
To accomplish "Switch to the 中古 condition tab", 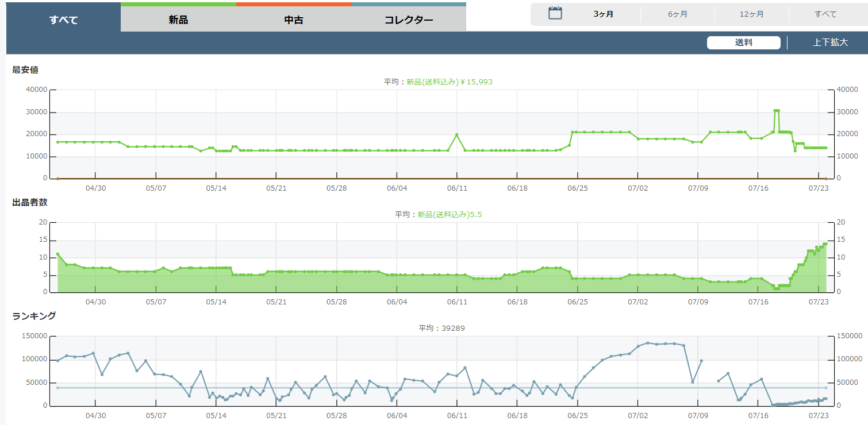I will 294,20.
